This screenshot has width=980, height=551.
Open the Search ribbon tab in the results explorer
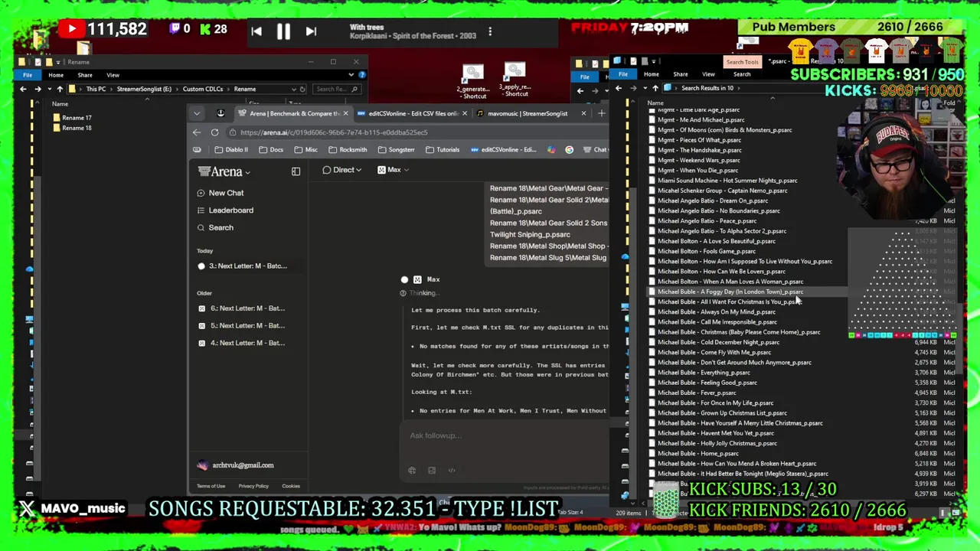742,74
